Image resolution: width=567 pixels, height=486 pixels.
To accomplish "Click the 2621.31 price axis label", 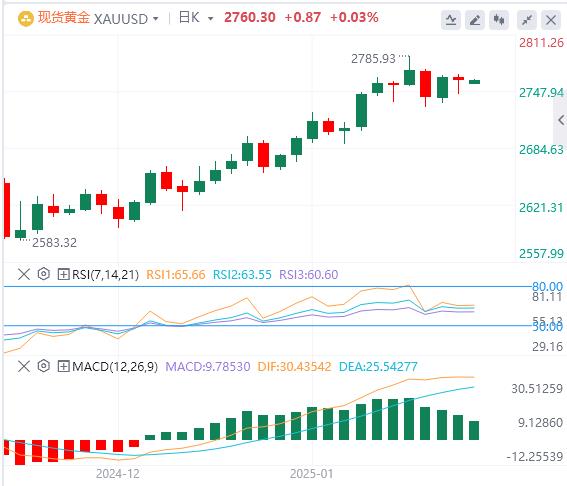I will pyautogui.click(x=541, y=208).
